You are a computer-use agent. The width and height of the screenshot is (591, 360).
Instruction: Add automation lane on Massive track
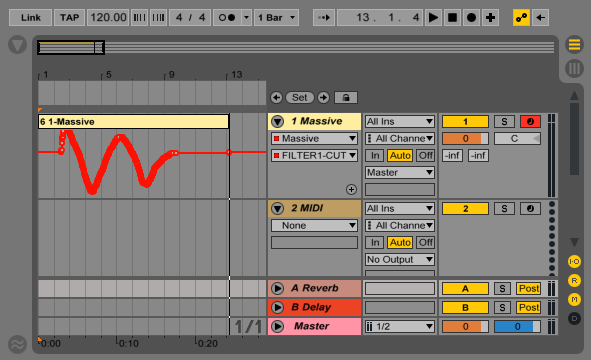[351, 189]
